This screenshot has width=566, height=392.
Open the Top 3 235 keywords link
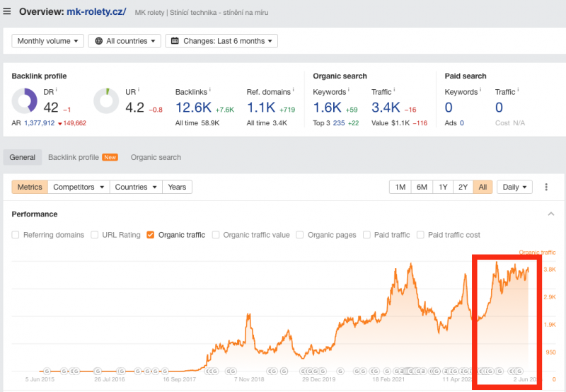tap(339, 123)
